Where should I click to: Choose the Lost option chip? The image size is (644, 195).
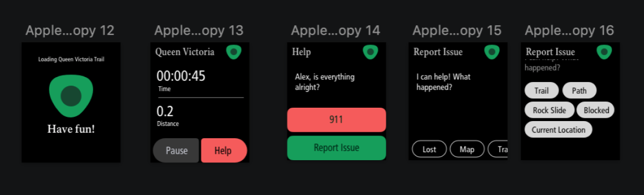(429, 149)
